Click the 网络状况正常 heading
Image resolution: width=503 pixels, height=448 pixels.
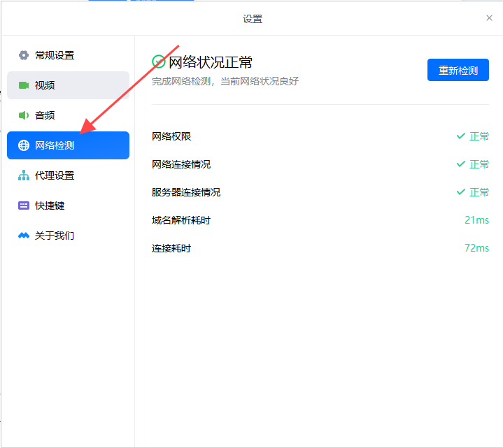[211, 62]
